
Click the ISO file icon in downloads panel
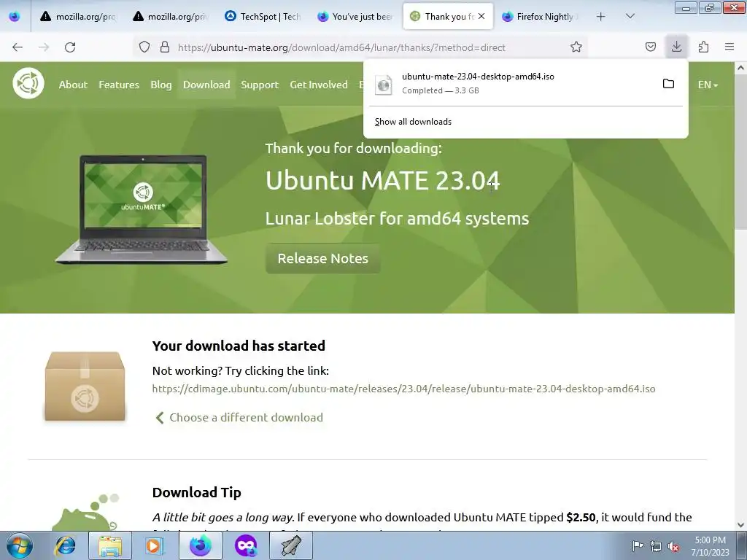(x=384, y=85)
